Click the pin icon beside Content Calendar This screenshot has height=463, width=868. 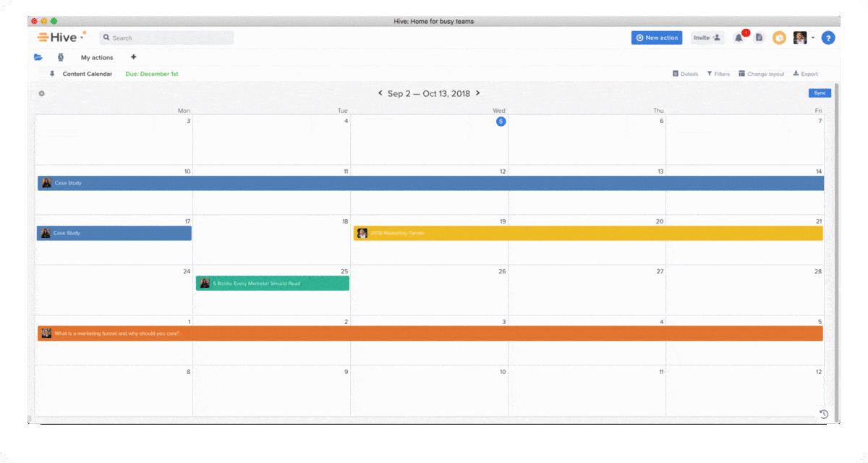click(x=52, y=74)
